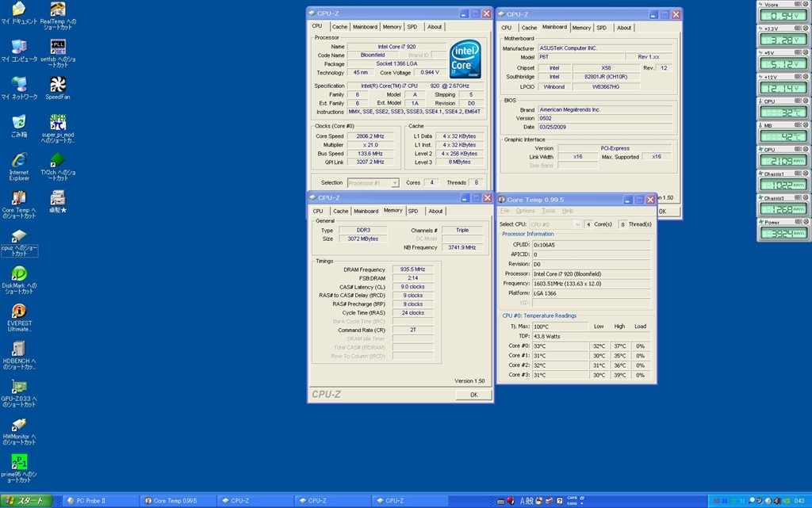This screenshot has height=508, width=812.
Task: Click the Tj. Max value in Core Temp
Action: (x=560, y=327)
